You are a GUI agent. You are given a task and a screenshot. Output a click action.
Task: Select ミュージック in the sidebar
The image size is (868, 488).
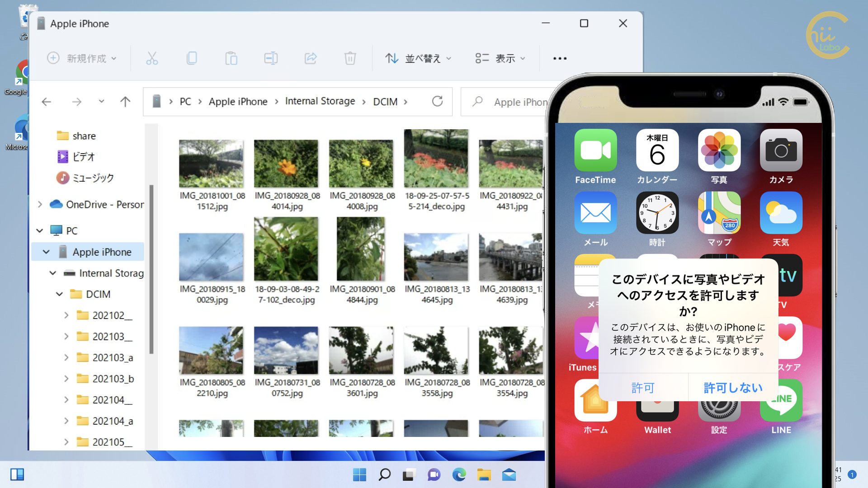pyautogui.click(x=85, y=178)
